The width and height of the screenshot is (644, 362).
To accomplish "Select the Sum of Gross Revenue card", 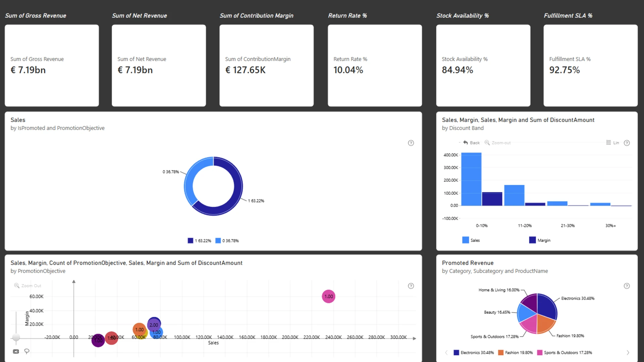I will (52, 65).
